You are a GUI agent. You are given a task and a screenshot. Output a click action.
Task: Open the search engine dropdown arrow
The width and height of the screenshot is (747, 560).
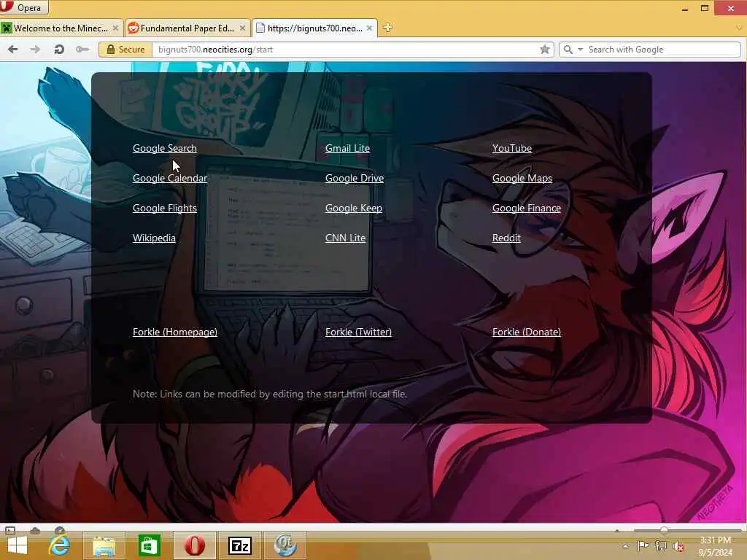[x=580, y=50]
